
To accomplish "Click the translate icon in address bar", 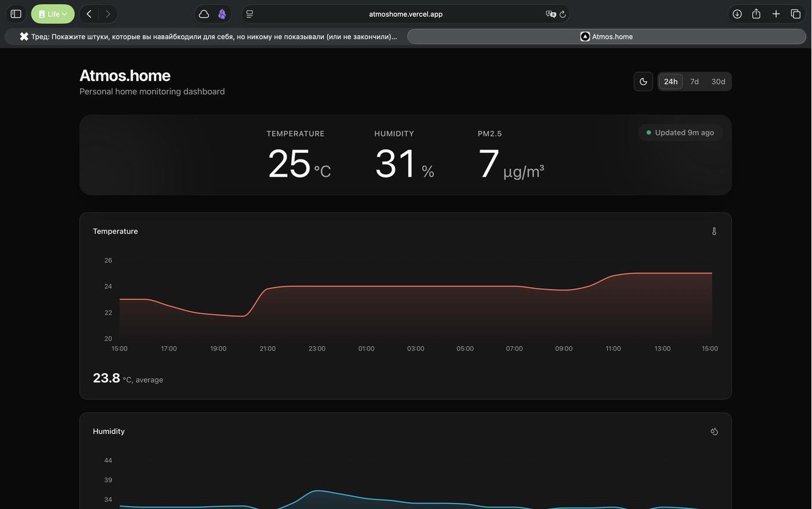I will (x=550, y=14).
